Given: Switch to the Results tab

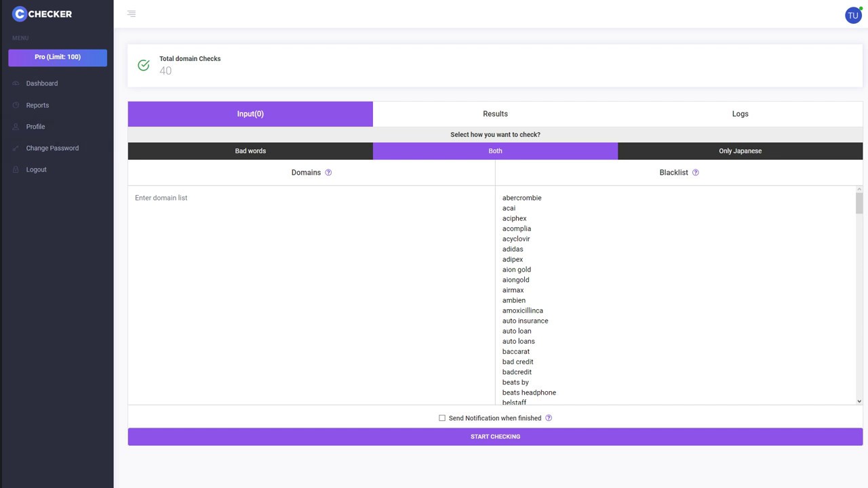Looking at the screenshot, I should point(495,114).
